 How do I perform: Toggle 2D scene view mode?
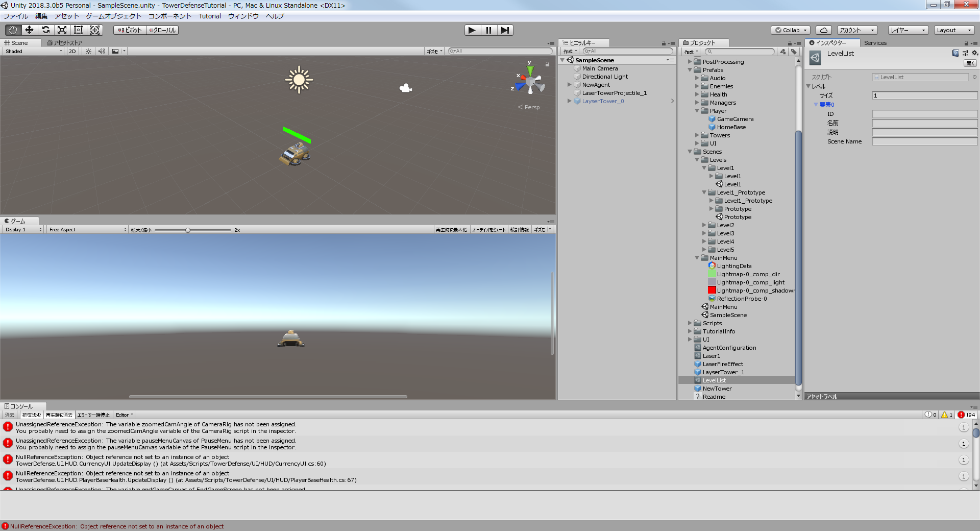pyautogui.click(x=72, y=51)
